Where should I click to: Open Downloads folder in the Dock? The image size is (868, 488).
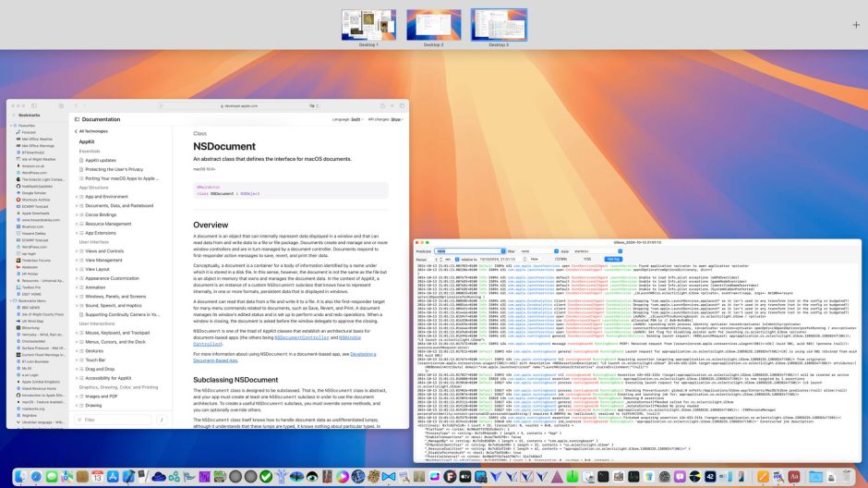tap(816, 476)
